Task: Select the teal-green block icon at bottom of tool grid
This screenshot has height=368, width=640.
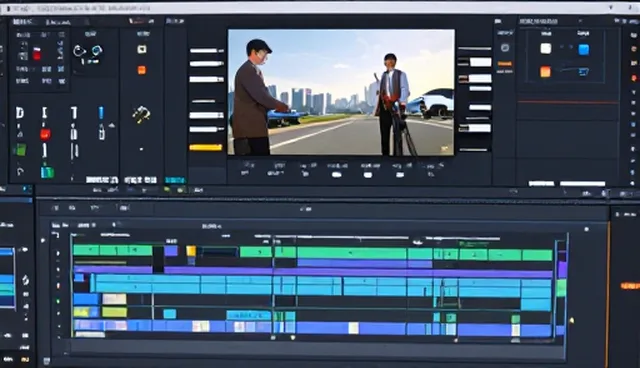Action: (x=47, y=172)
